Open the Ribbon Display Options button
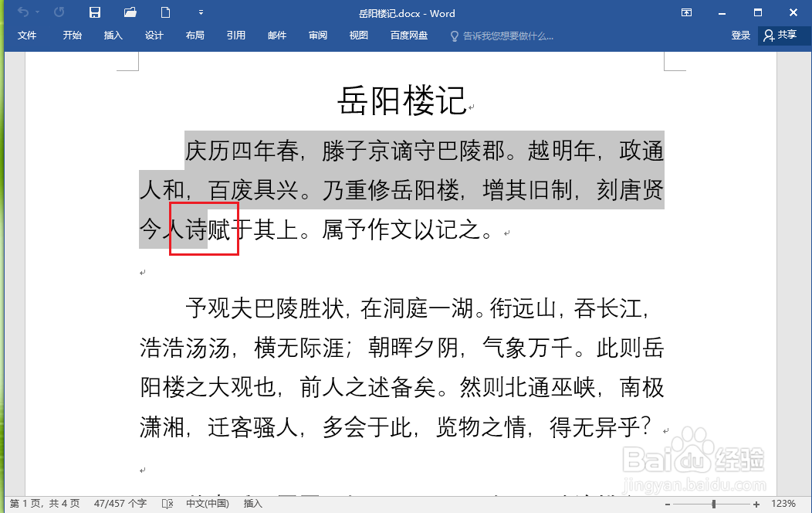This screenshot has height=513, width=812. [x=687, y=12]
